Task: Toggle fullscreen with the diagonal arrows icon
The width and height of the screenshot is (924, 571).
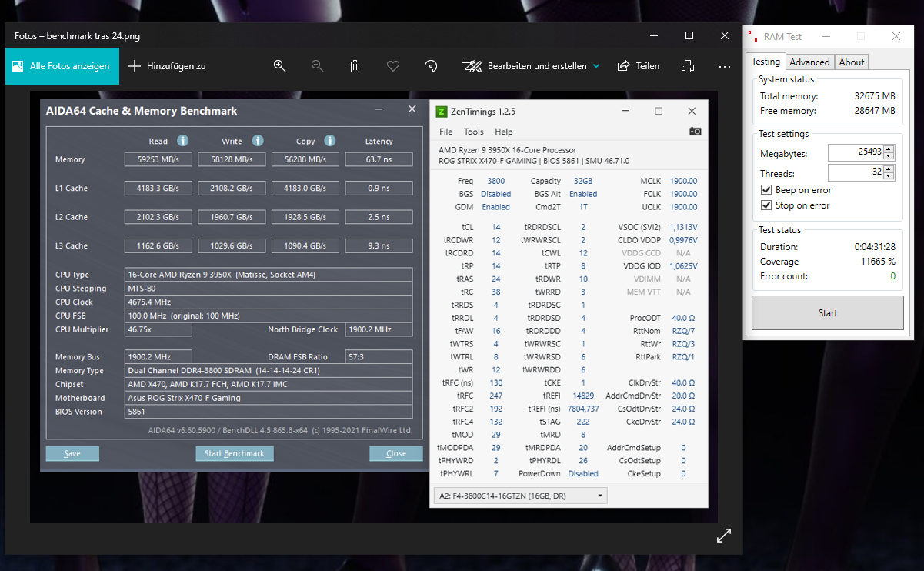Action: 724,536
